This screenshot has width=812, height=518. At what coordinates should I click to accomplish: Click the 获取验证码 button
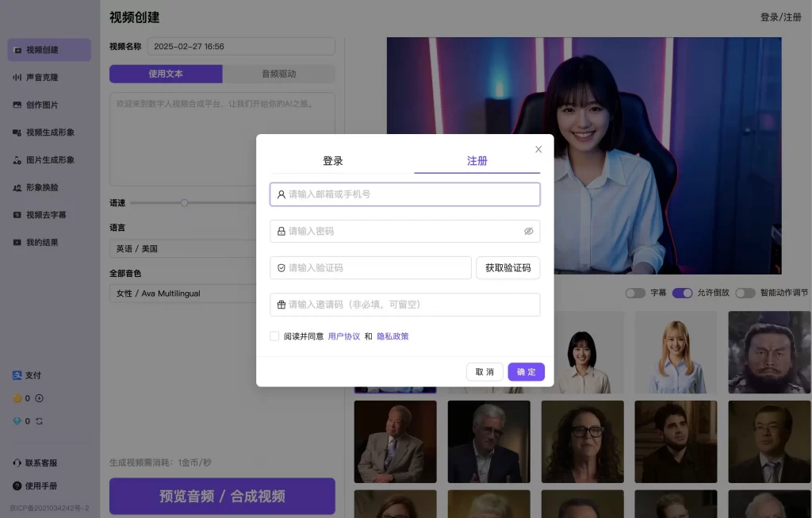click(508, 268)
